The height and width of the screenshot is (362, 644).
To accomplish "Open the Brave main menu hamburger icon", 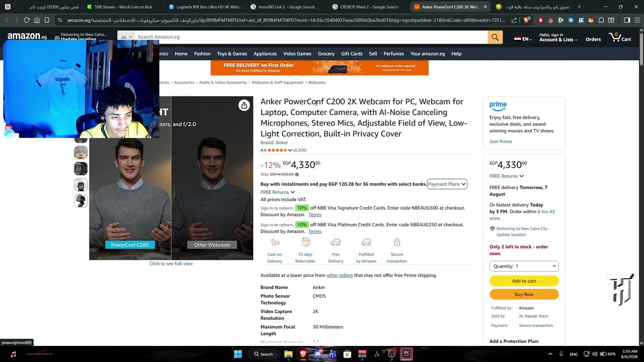I will [637, 20].
